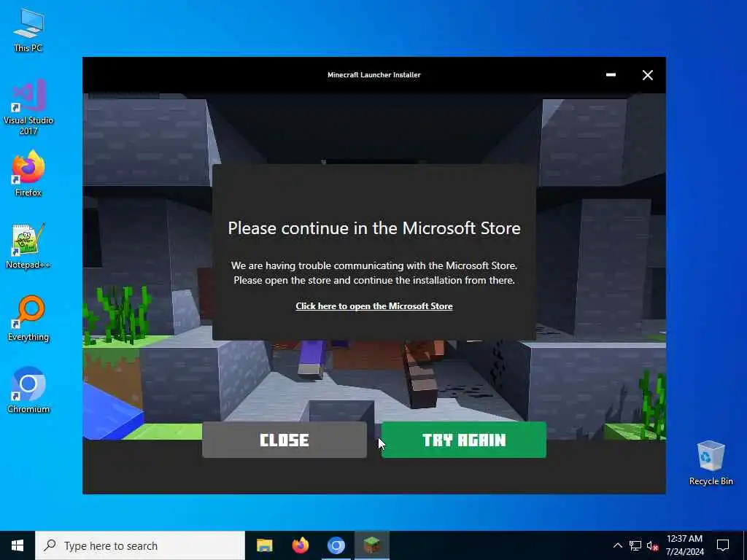The width and height of the screenshot is (747, 560).
Task: Switch to Minecraft installer taskbar icon
Action: tap(371, 545)
